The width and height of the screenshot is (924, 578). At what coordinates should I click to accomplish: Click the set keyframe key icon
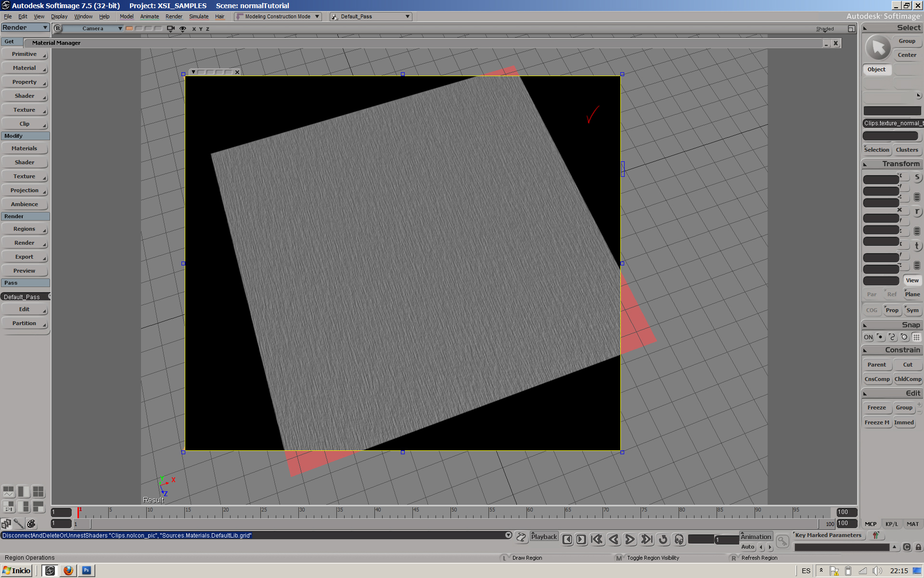(783, 541)
